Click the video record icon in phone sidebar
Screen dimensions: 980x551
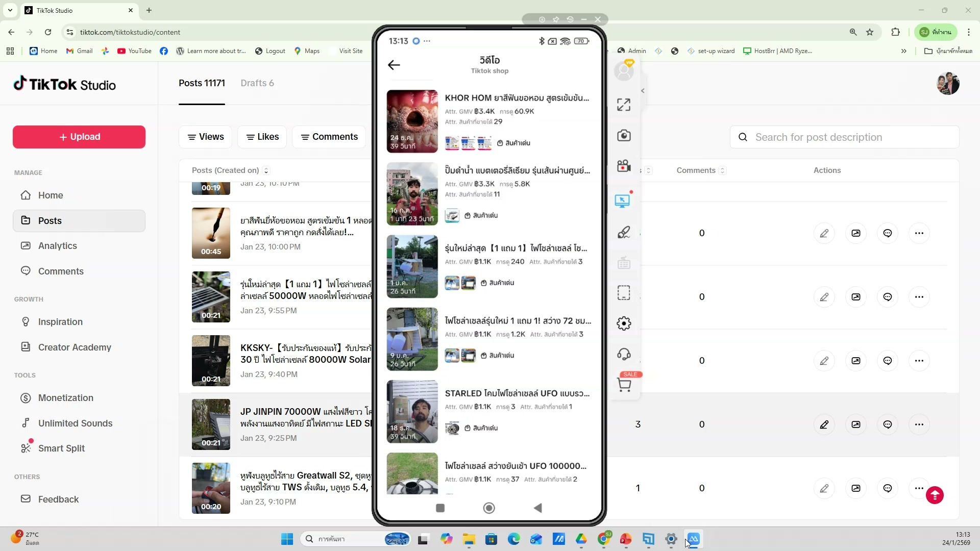pos(624,166)
